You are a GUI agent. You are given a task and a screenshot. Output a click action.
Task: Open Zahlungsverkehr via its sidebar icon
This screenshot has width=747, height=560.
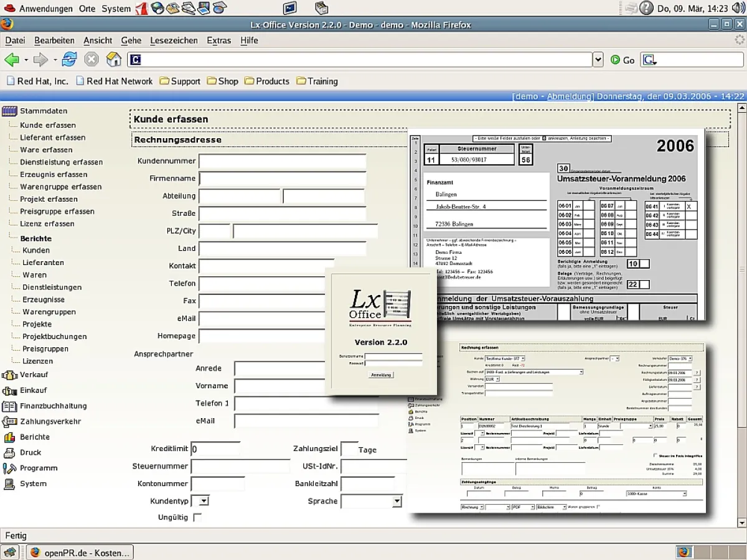[x=9, y=422]
